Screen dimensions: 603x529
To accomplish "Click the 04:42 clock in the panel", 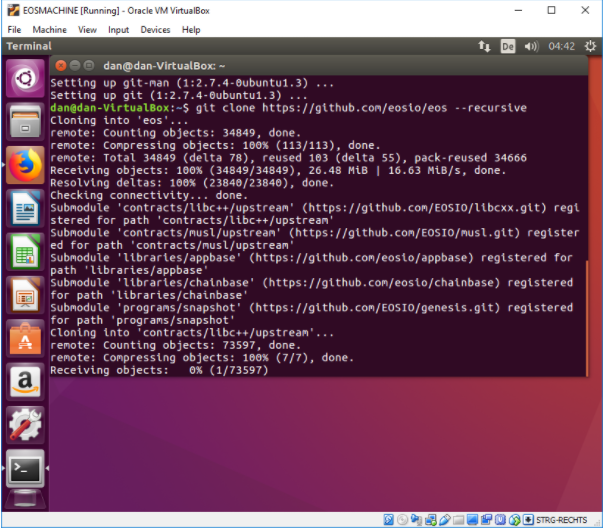I will point(561,47).
